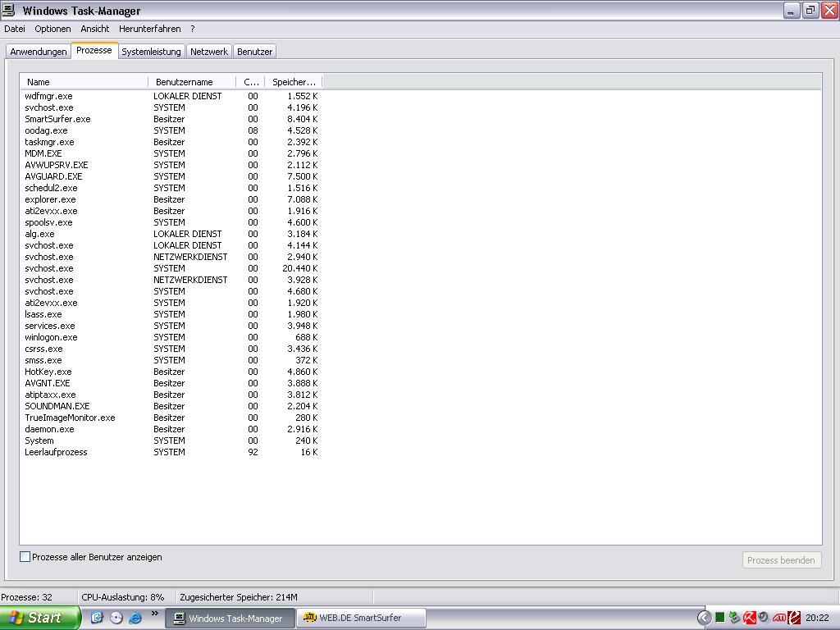Sort by the CPU column header

point(250,82)
